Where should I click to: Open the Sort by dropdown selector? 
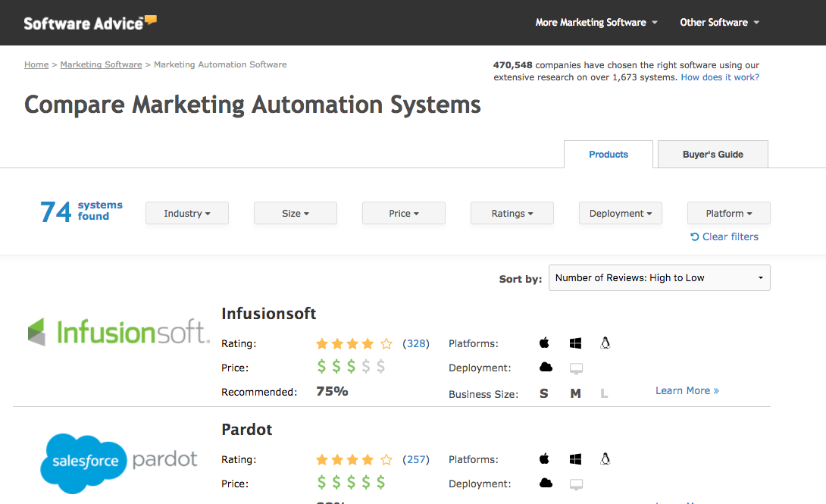(659, 278)
